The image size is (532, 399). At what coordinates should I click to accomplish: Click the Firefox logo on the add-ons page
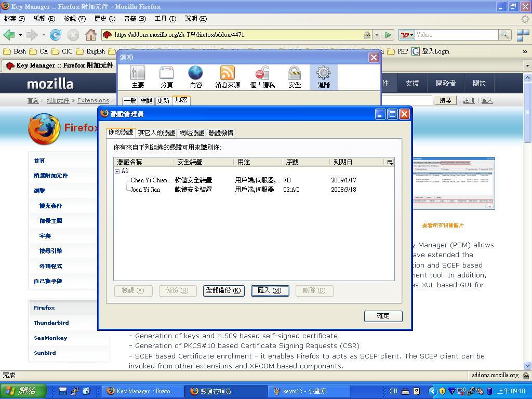[45, 129]
